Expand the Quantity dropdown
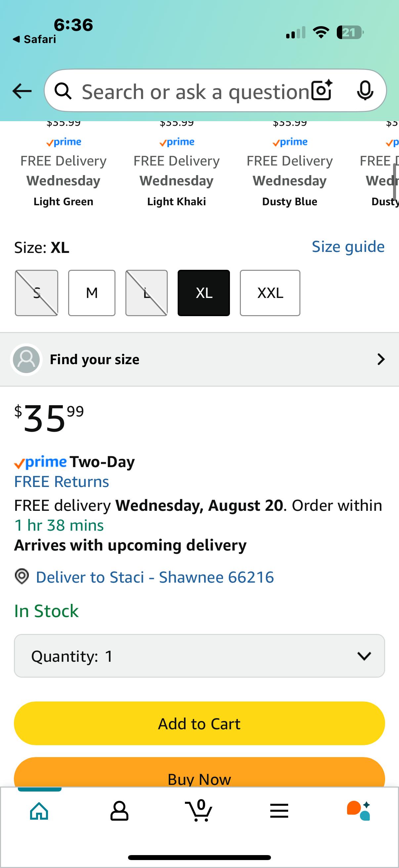This screenshot has height=868, width=399. click(x=199, y=656)
